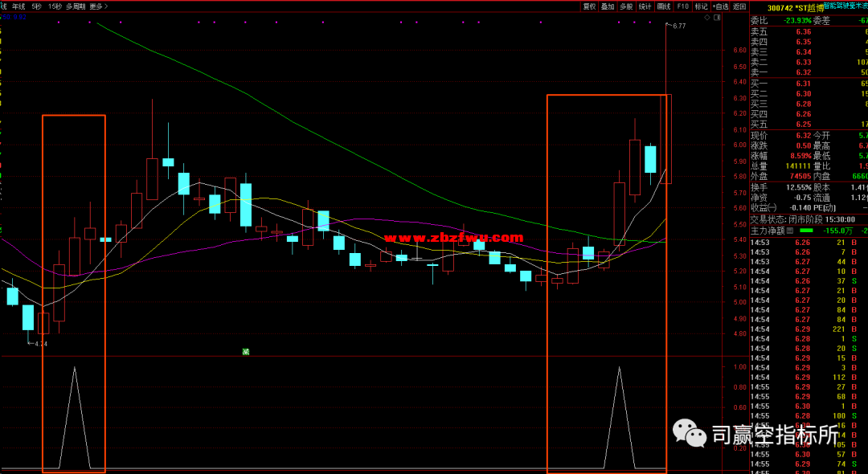Click the small green badge in chart
Image resolution: width=868 pixels, height=474 pixels.
246,352
